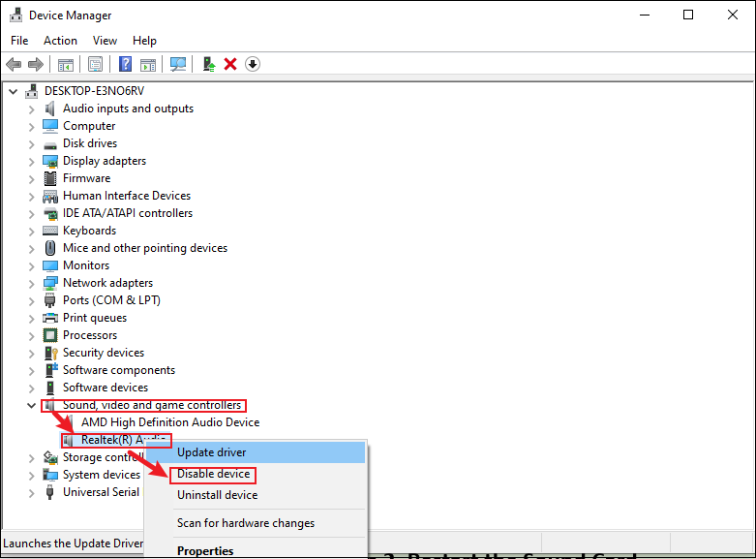Open the View menu
Image resolution: width=756 pixels, height=559 pixels.
tap(105, 41)
